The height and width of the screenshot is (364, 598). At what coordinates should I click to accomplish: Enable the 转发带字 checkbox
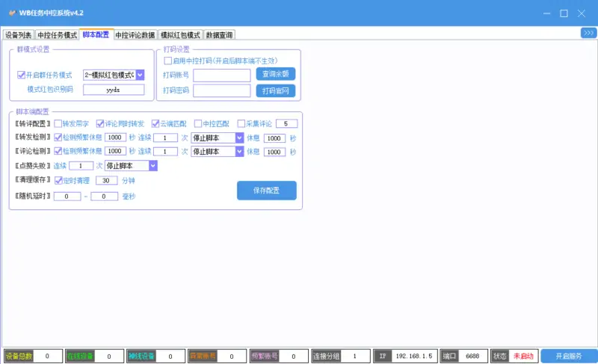tap(58, 123)
